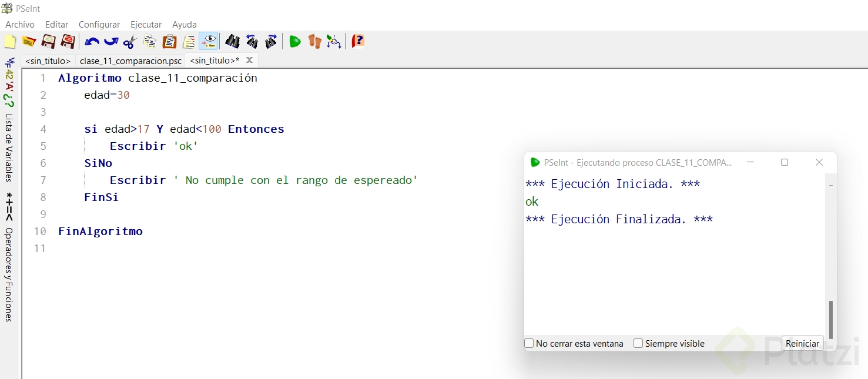Switch to the clase_11_comparacion.psc tab
The image size is (868, 379).
tap(130, 61)
